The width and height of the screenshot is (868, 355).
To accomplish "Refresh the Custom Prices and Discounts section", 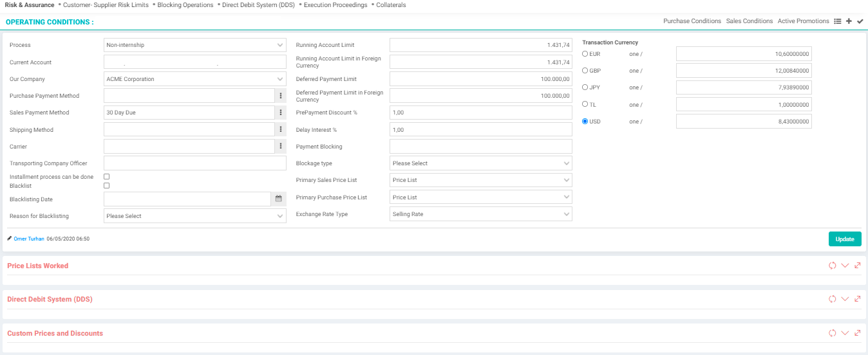I will point(832,333).
